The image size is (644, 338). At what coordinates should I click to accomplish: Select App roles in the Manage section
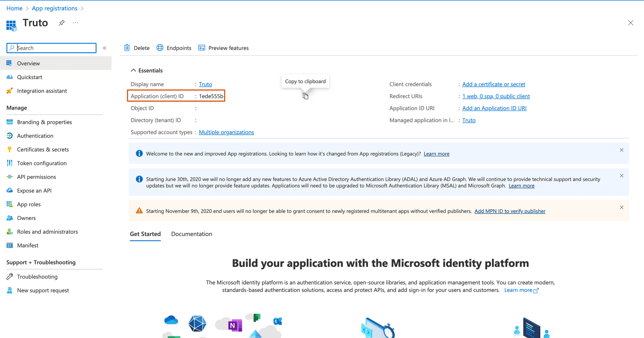pos(29,204)
